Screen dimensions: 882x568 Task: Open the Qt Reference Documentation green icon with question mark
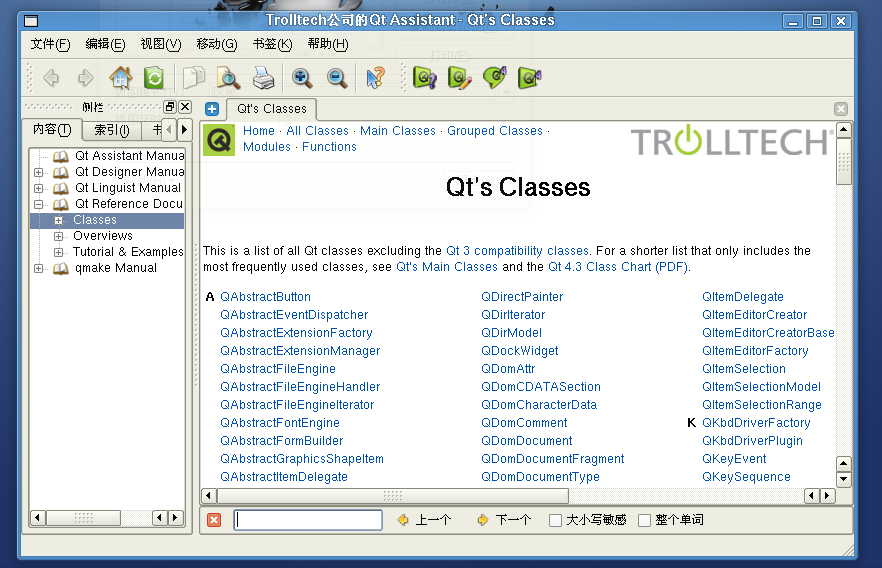pos(425,78)
